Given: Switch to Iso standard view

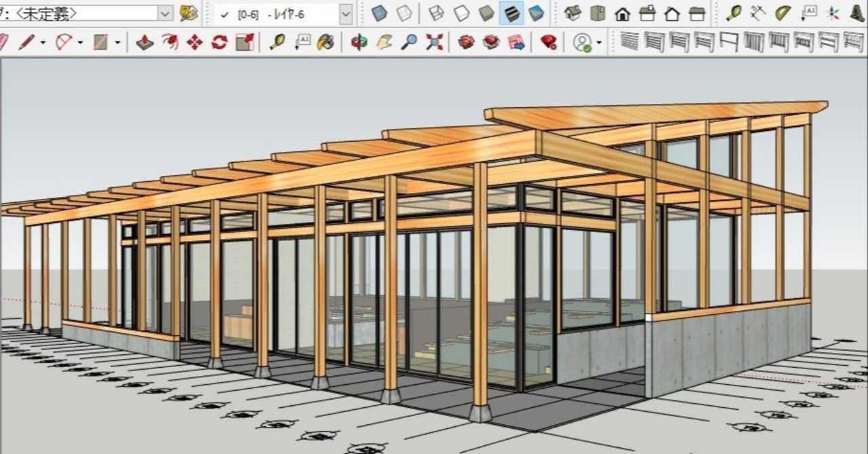Looking at the screenshot, I should pos(573,13).
